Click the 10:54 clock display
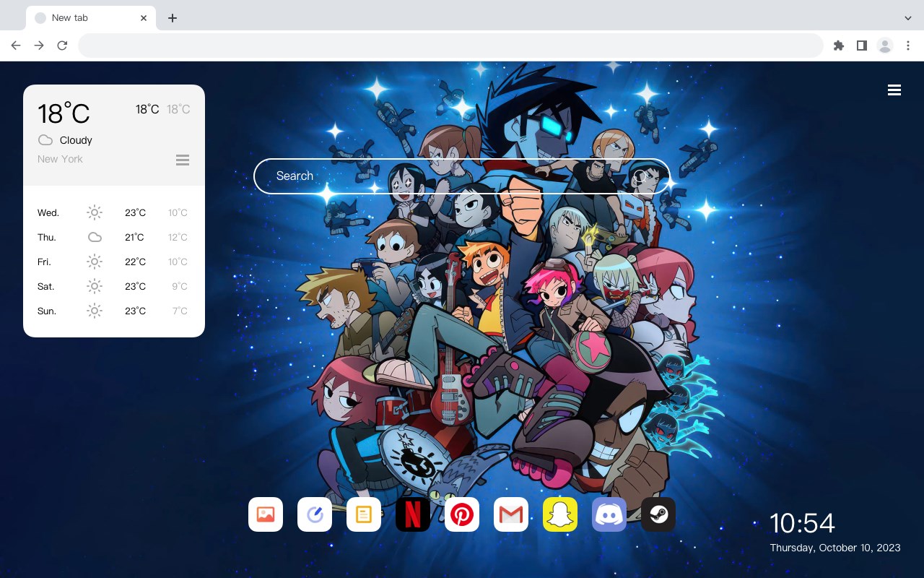 802,523
